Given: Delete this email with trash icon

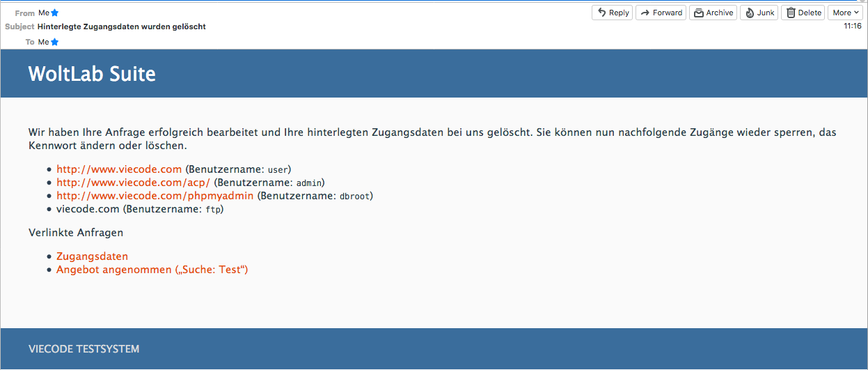Looking at the screenshot, I should (803, 13).
